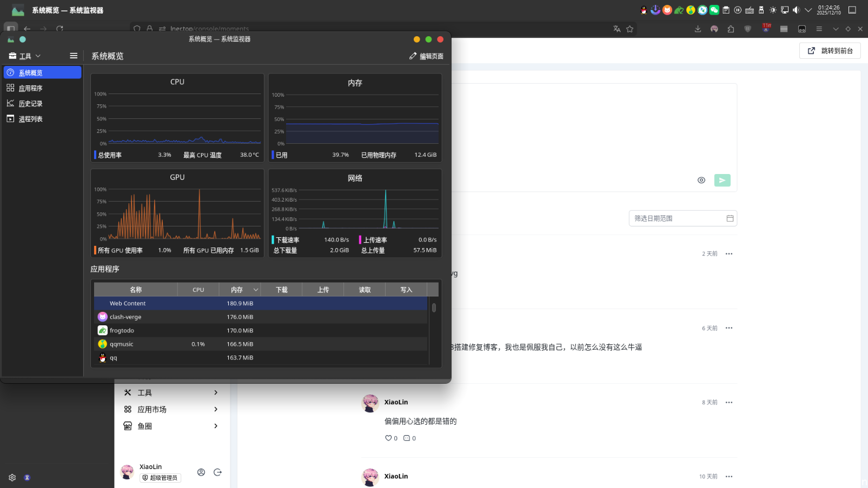Like the post with the heart icon
The height and width of the screenshot is (488, 868).
[x=388, y=438]
